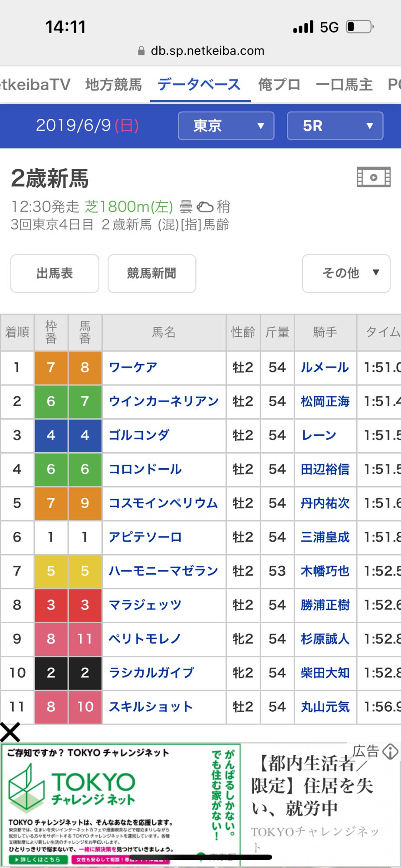Select the 俺プロ tab

[x=279, y=85]
